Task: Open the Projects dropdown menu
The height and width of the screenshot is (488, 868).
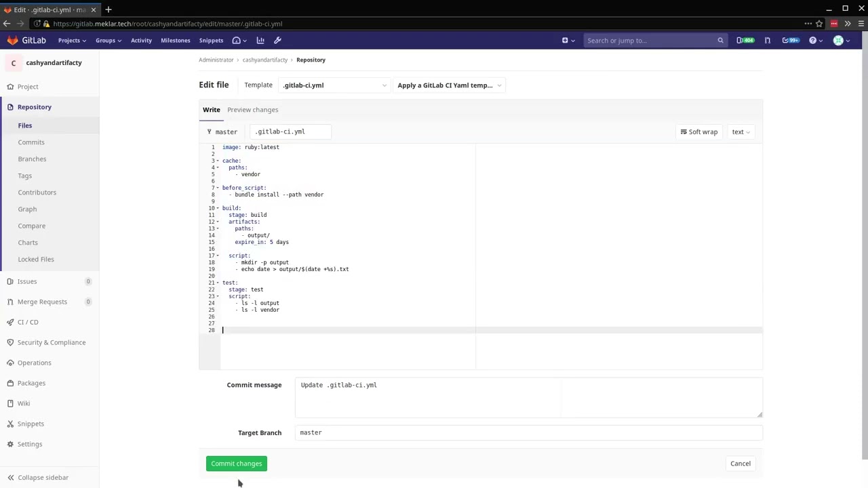Action: (x=72, y=40)
